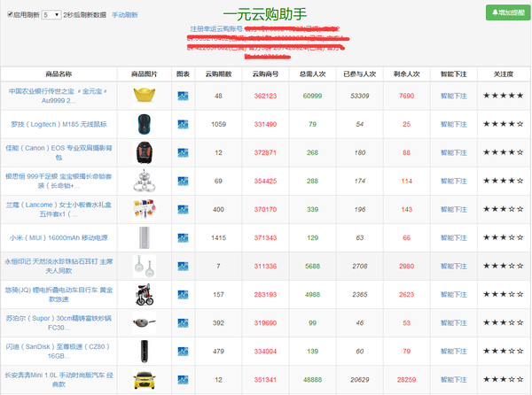Open 兰蔻 Lancome 女士小板香水礼盒 link
Image resolution: width=532 pixels, height=395 pixels.
pyautogui.click(x=59, y=209)
